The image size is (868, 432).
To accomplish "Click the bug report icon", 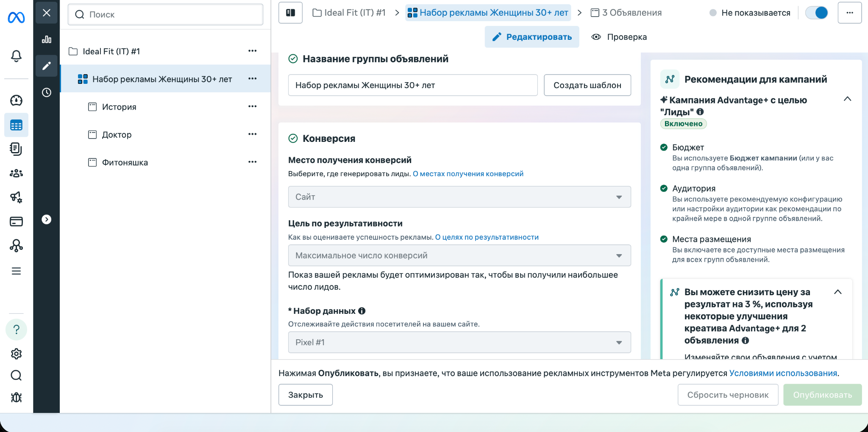I will [x=16, y=397].
